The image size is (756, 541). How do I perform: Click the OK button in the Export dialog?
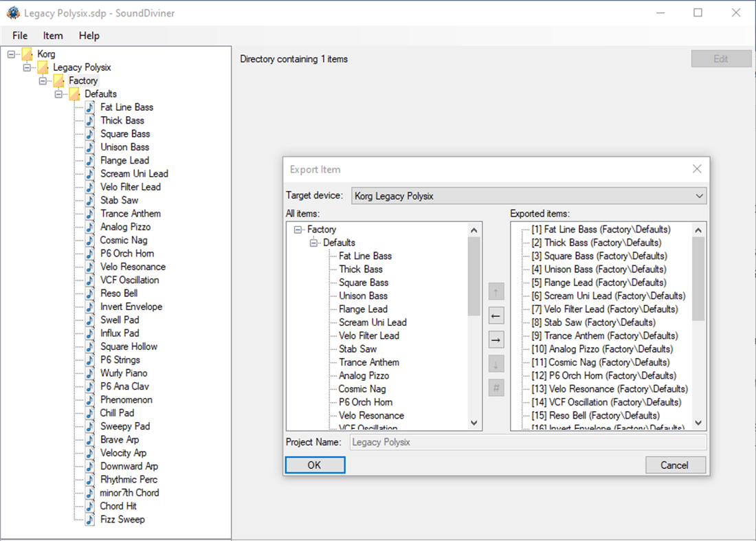click(x=314, y=465)
